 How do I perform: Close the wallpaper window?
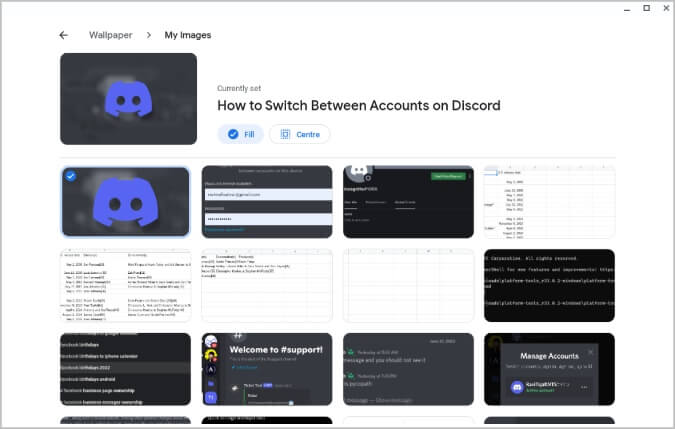tap(666, 8)
